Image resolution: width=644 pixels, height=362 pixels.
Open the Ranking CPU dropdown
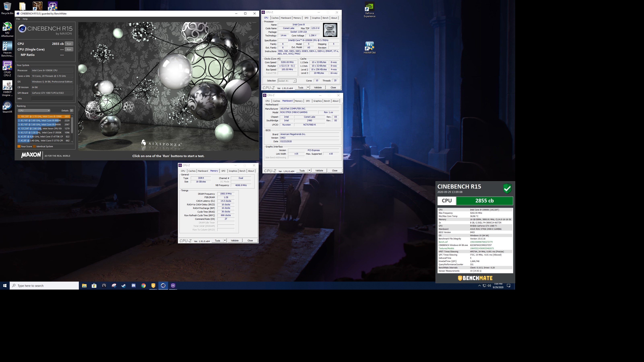point(34,111)
